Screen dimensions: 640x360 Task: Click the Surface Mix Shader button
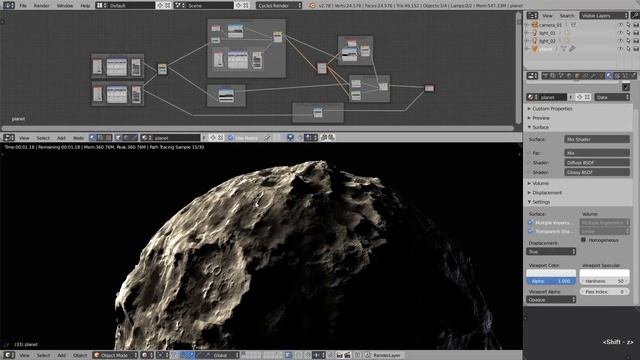point(597,139)
